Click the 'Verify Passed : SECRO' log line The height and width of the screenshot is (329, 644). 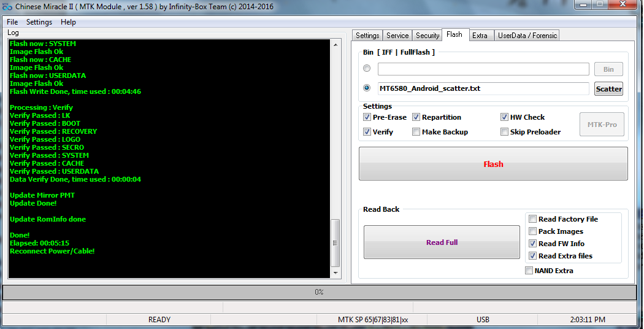(47, 147)
